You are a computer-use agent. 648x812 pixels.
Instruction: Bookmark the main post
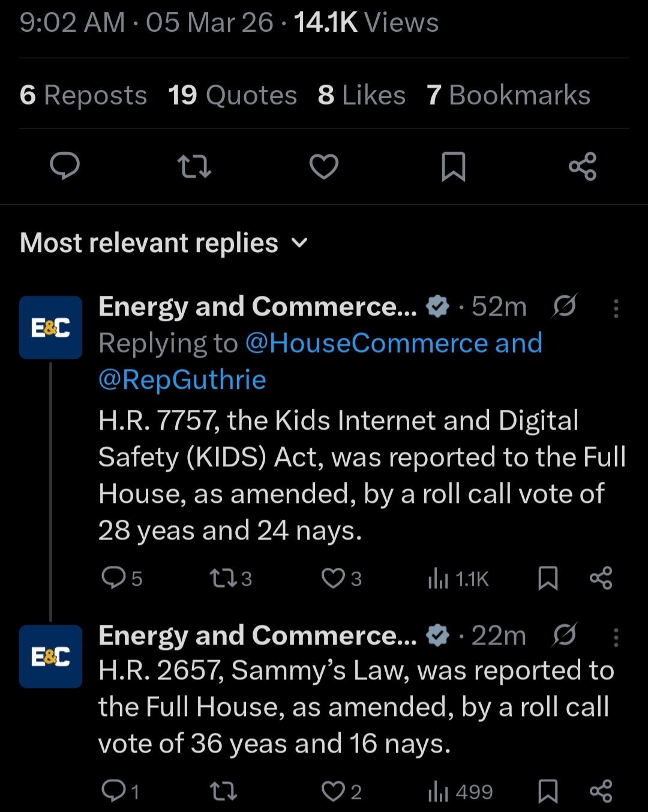[x=454, y=166]
